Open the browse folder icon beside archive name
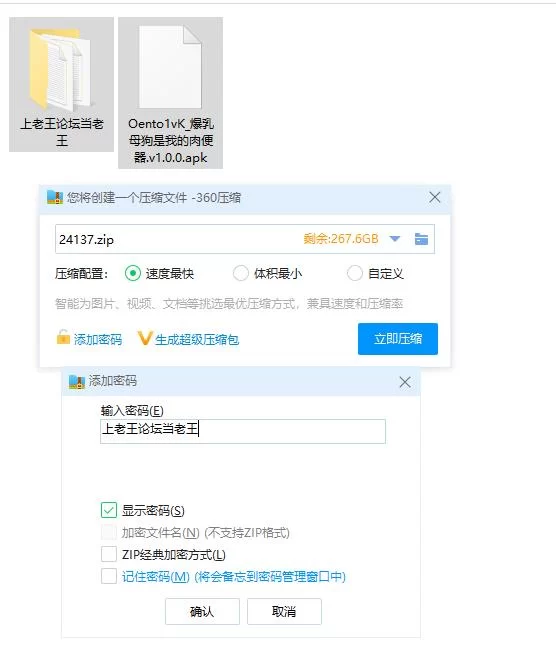The width and height of the screenshot is (556, 656). click(421, 239)
